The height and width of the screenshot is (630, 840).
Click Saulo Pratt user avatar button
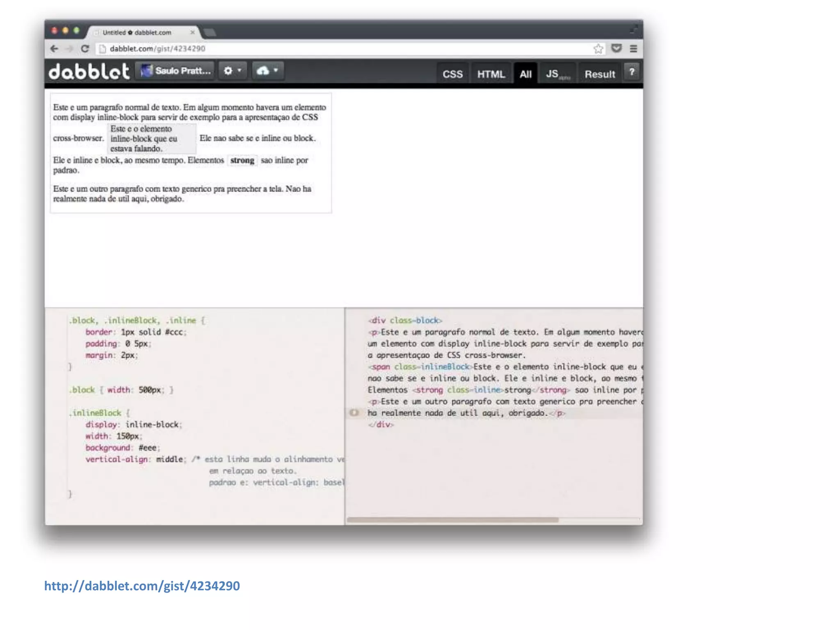[175, 71]
